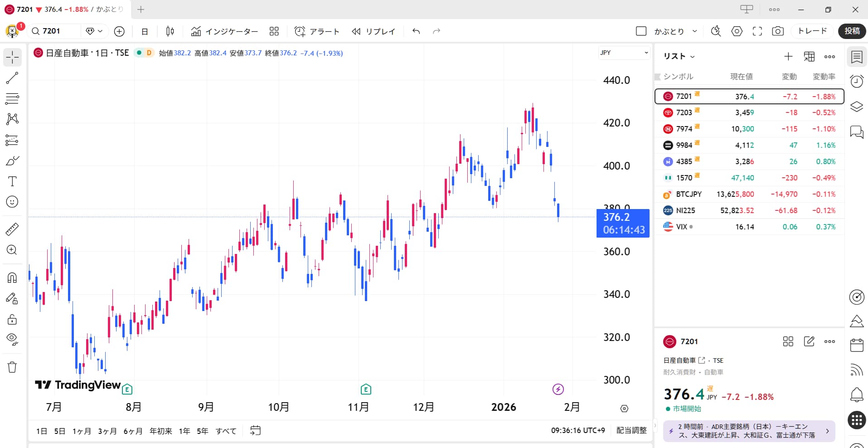
Task: Toggle lock all drawing tools
Action: pos(12,319)
